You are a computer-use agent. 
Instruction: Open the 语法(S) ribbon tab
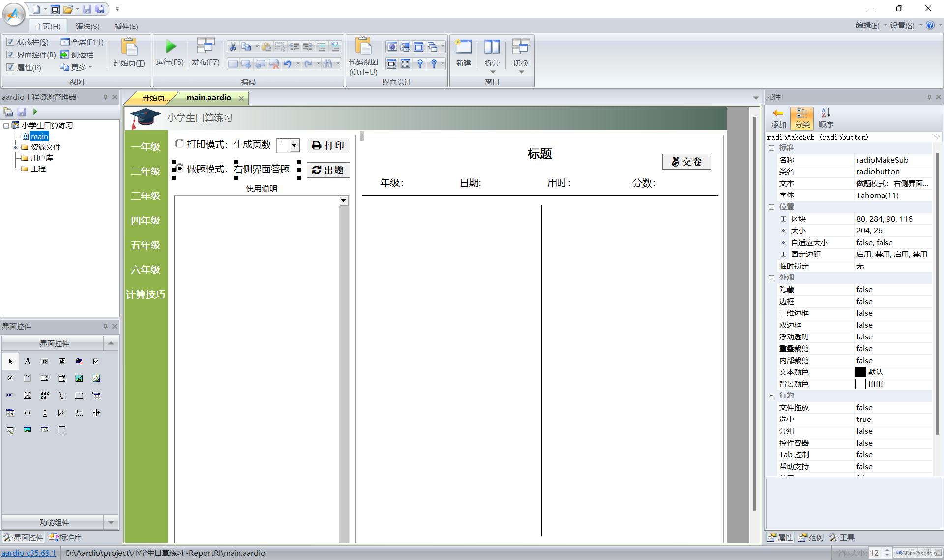click(x=88, y=26)
